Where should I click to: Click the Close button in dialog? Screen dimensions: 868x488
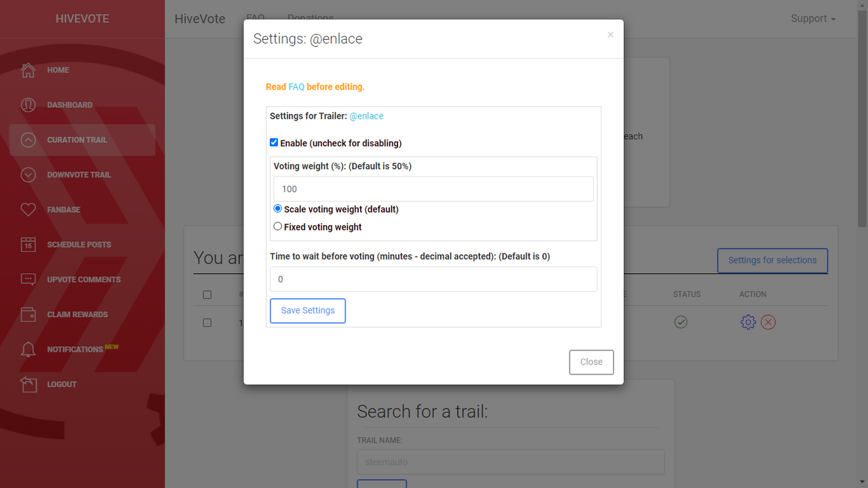(x=591, y=362)
